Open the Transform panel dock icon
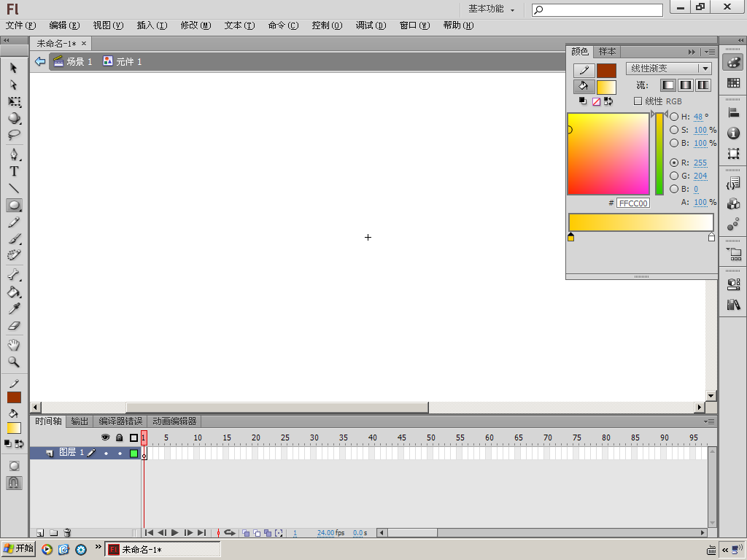 (x=733, y=153)
